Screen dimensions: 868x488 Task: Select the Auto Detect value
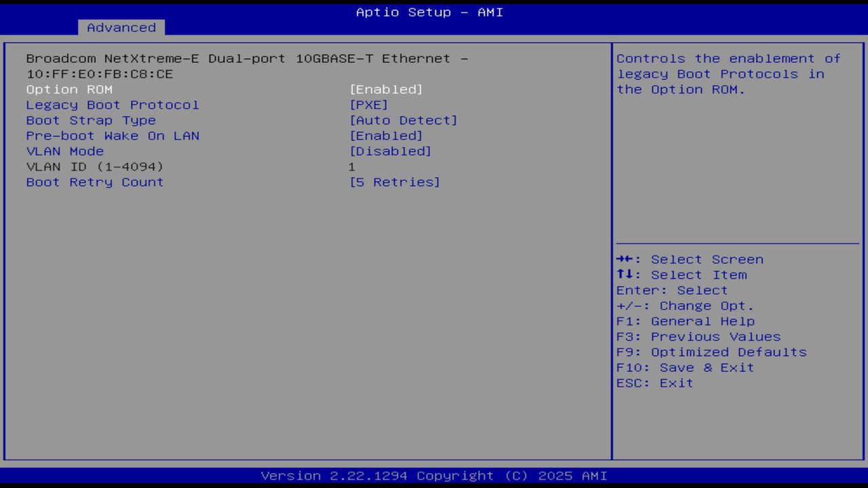[x=404, y=120]
